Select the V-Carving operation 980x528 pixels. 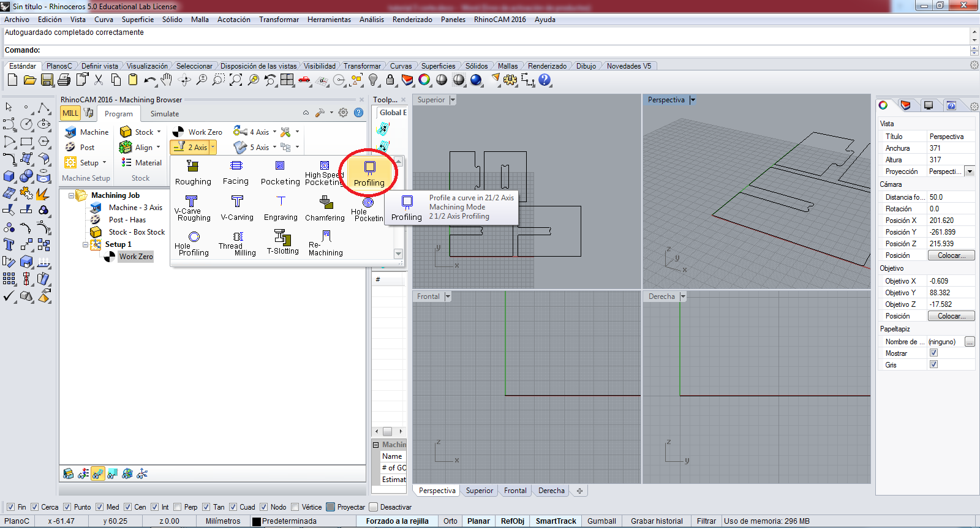pos(237,208)
